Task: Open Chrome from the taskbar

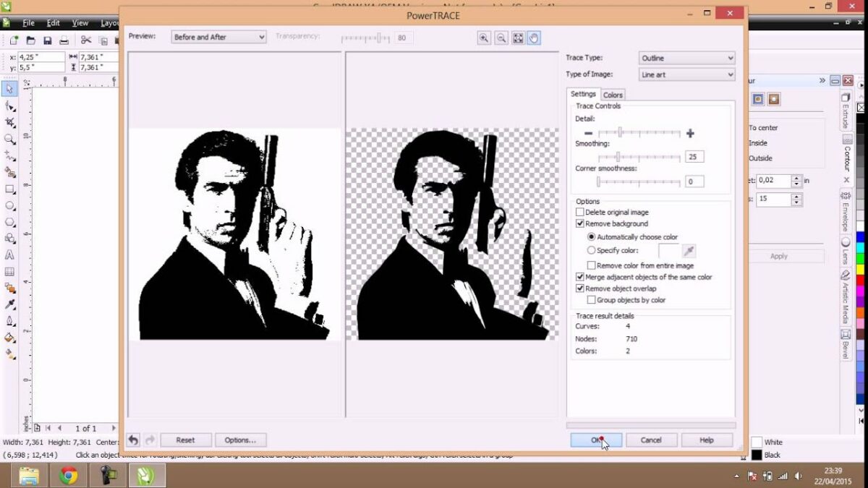Action: [x=69, y=476]
